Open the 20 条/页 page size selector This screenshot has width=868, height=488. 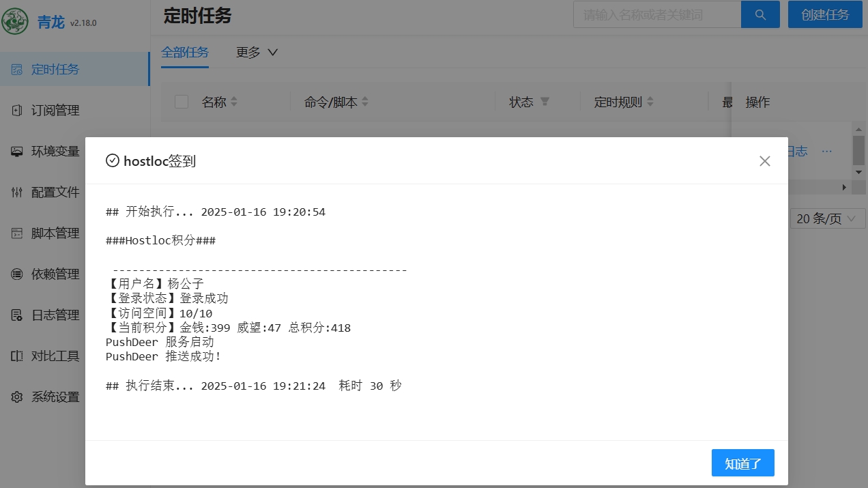826,219
